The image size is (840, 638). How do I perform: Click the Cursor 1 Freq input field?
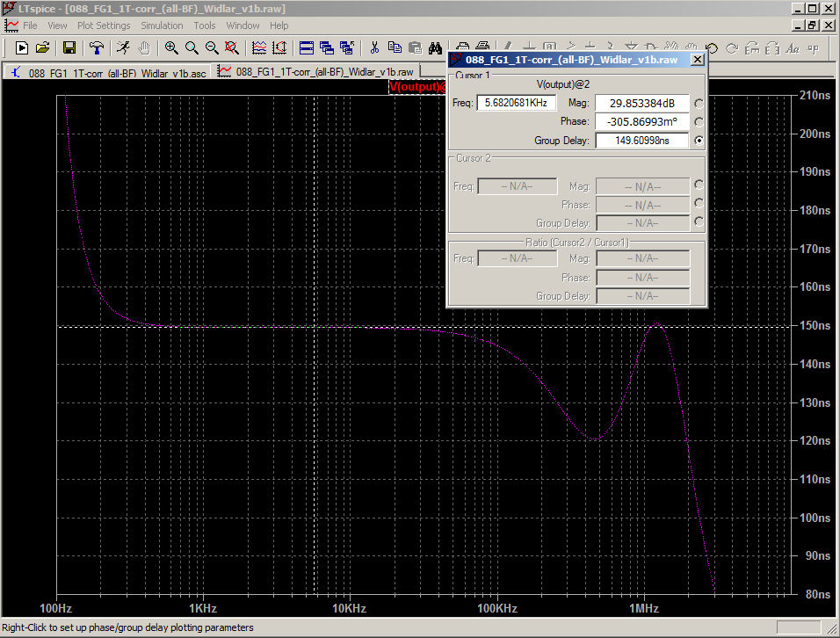coord(517,104)
